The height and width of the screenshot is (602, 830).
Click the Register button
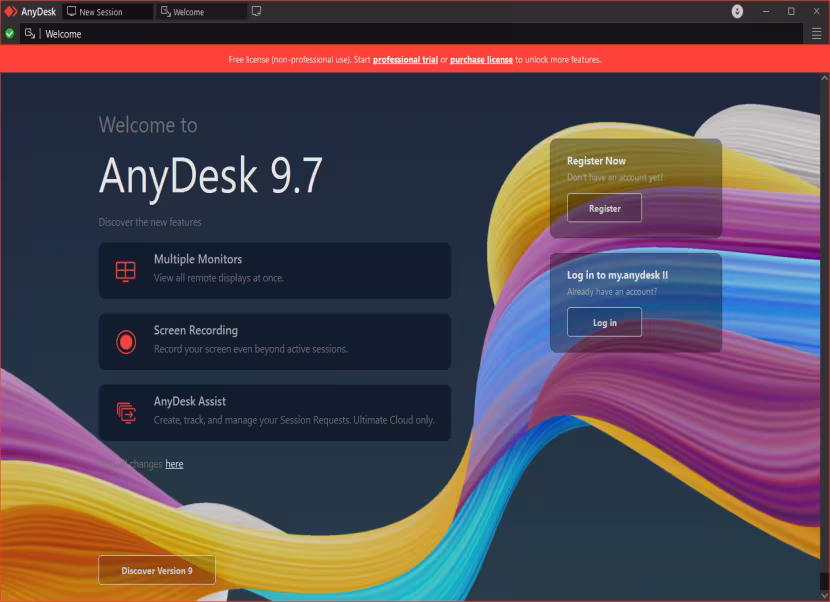click(604, 208)
